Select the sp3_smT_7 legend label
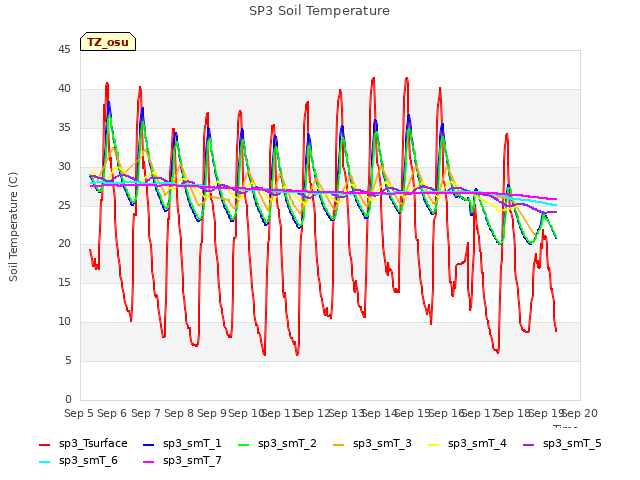Viewport: 640px width, 480px height. coord(192,461)
